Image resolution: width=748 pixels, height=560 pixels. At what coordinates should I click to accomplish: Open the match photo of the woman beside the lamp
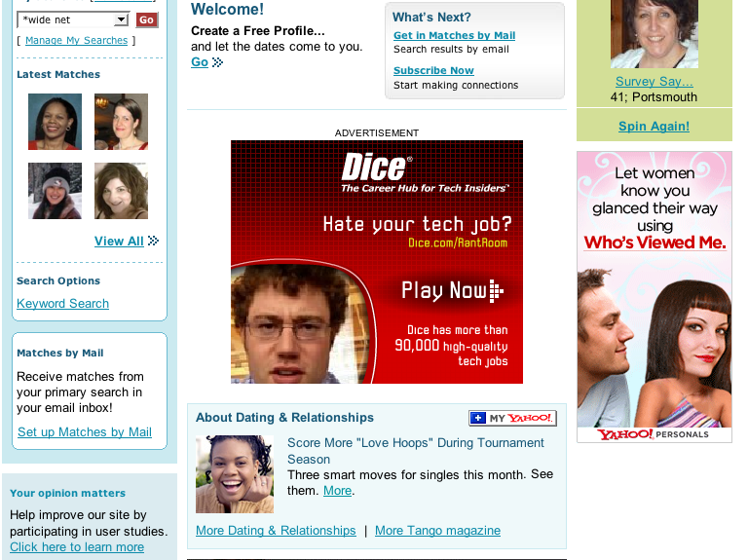[121, 122]
